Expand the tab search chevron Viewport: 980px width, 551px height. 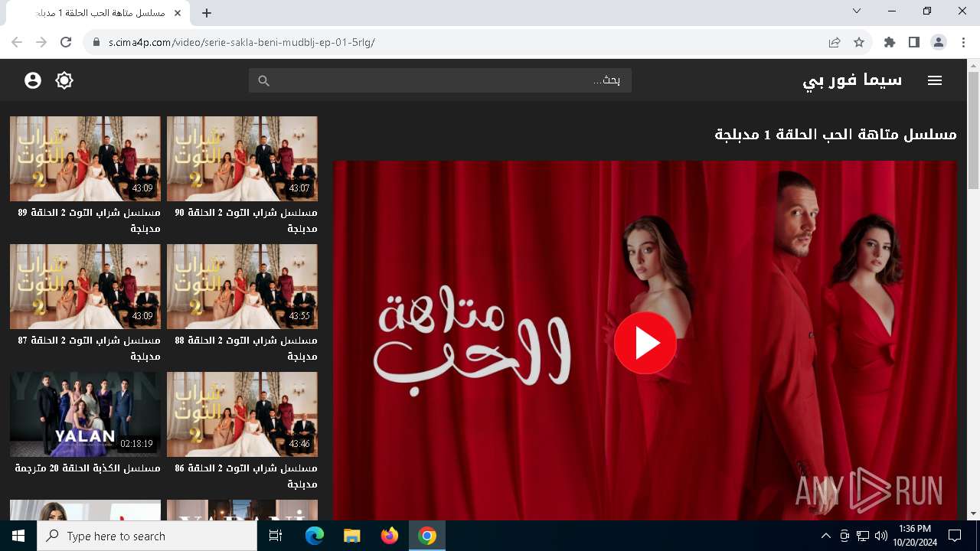(x=857, y=11)
